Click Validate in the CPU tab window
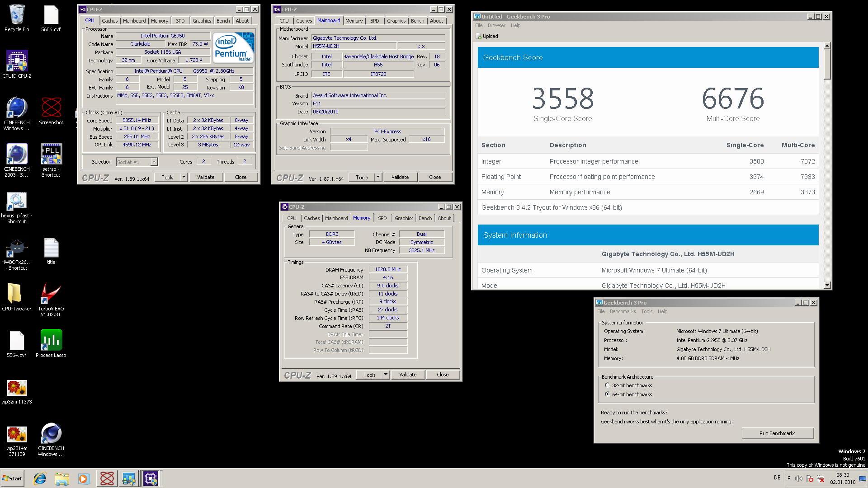Viewport: 868px width, 488px height. [x=206, y=177]
